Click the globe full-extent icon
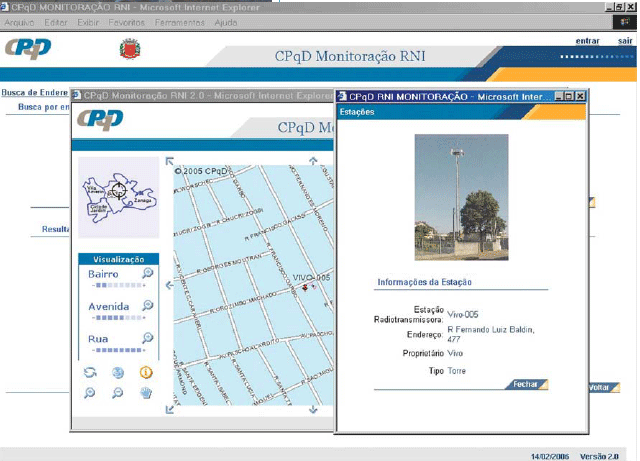 [x=118, y=372]
